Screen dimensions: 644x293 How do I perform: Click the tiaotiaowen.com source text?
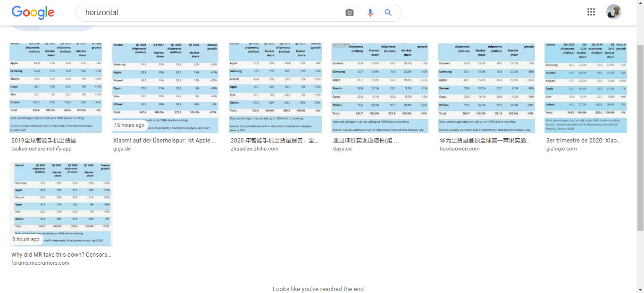point(460,149)
